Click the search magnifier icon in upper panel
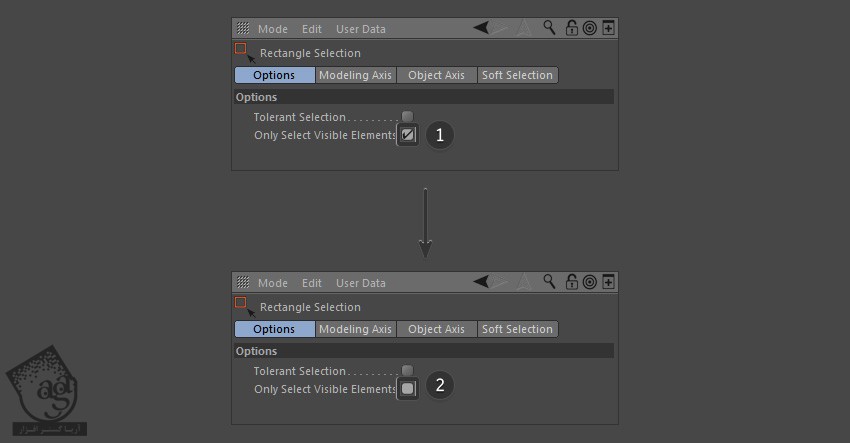Viewport: 850px width, 443px height. 549,28
